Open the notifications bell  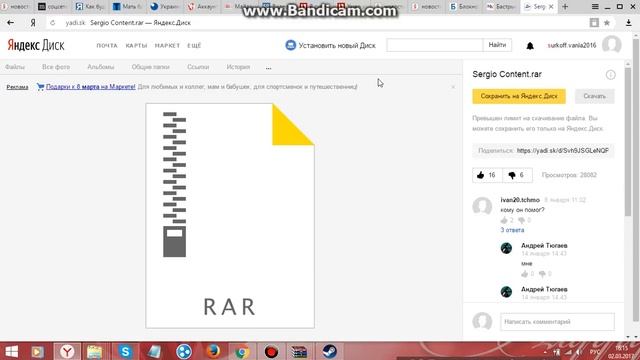[x=530, y=46]
